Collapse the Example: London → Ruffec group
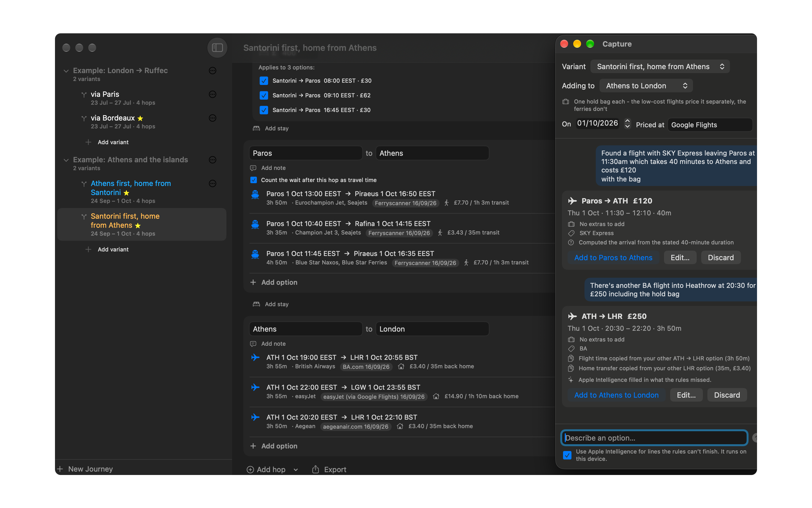 [66, 71]
